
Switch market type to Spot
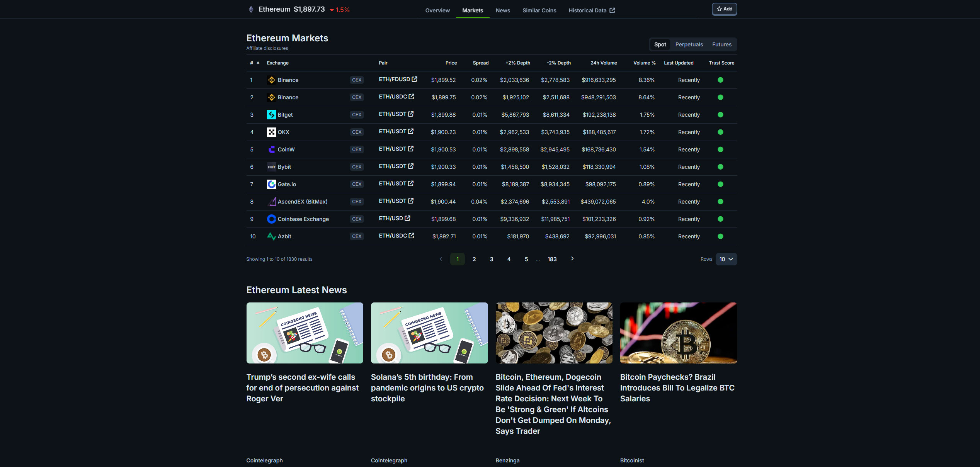pos(660,44)
